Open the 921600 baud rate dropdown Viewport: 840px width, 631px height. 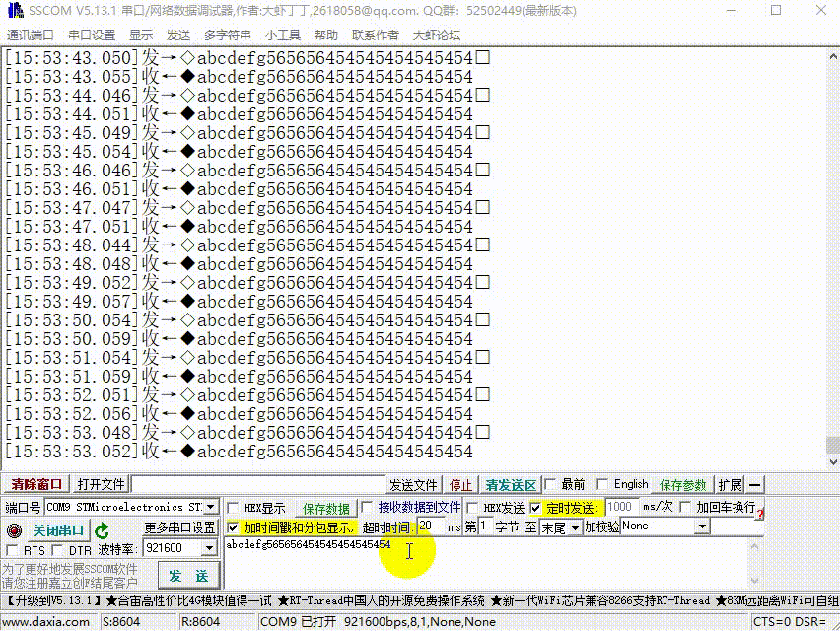209,548
